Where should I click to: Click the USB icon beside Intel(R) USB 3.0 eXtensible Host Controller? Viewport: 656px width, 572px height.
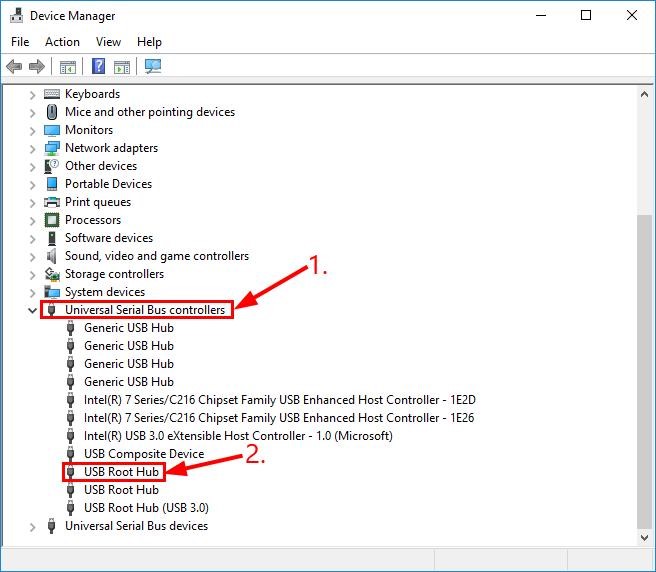pos(70,436)
